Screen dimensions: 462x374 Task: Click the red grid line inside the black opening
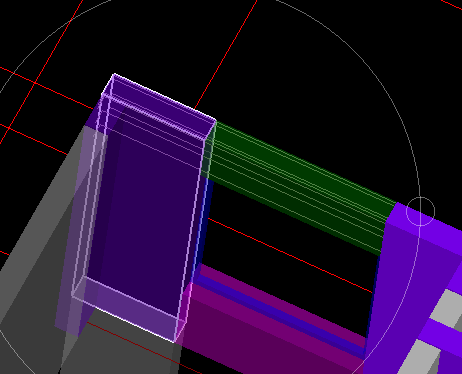click(290, 256)
